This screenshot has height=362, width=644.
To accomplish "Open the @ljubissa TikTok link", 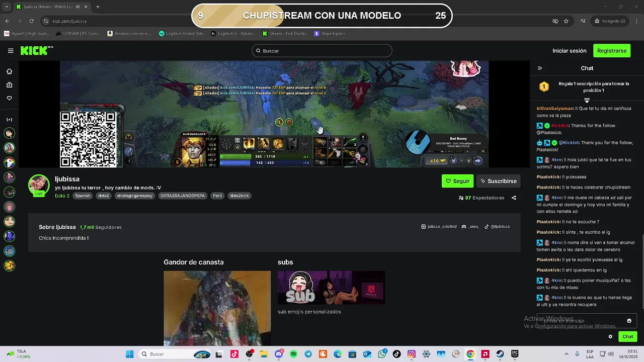I will 497,227.
